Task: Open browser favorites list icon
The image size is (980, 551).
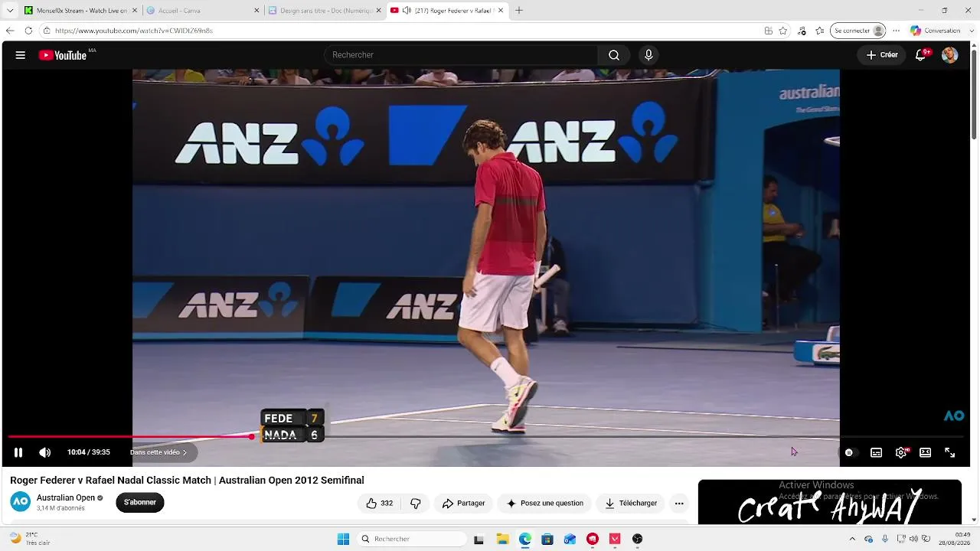Action: point(820,31)
